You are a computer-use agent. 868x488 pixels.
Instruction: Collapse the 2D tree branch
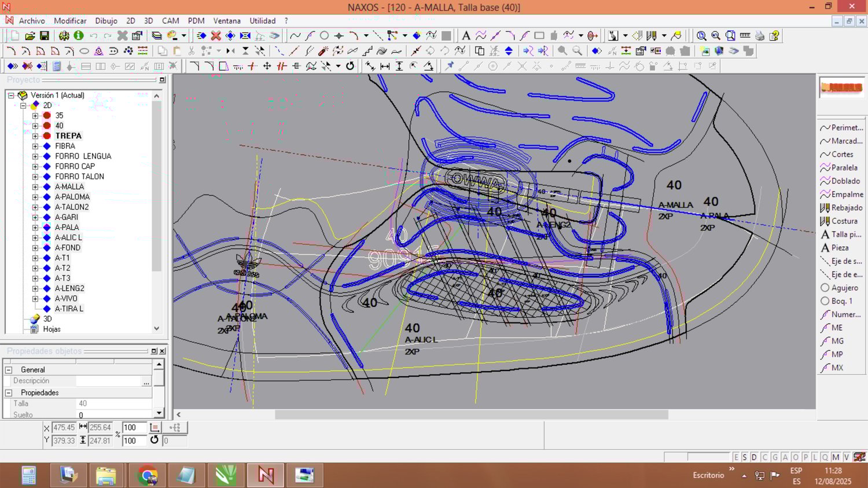pyautogui.click(x=23, y=105)
